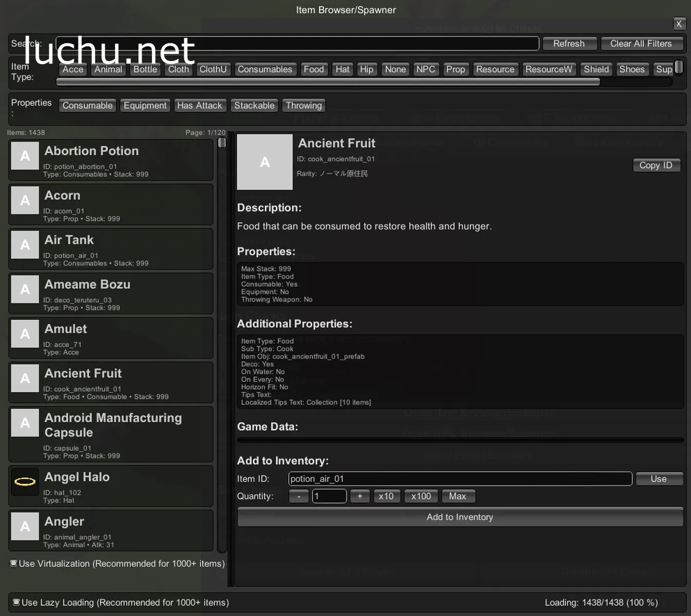691x616 pixels.
Task: Filter by Shoes item type
Action: pyautogui.click(x=631, y=69)
